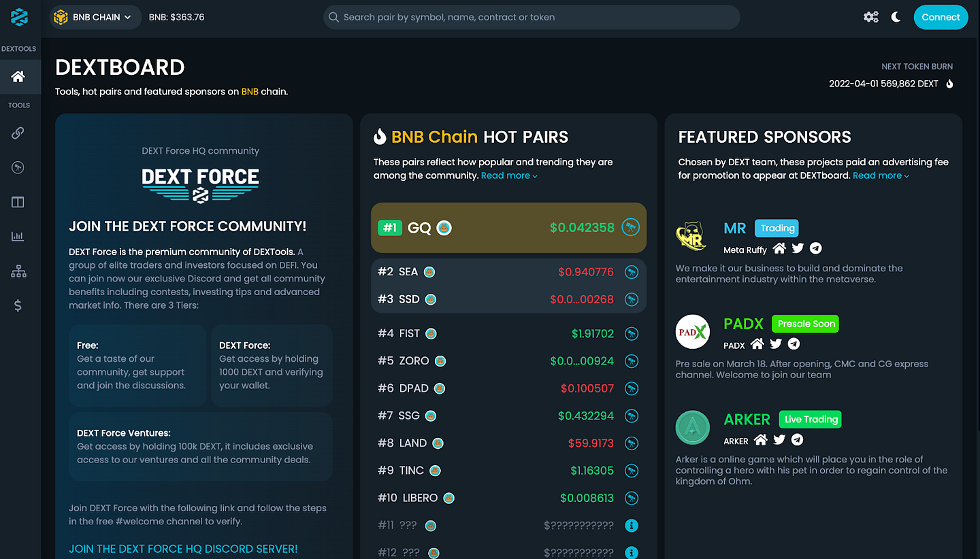Select the PADX sponsor title

(x=744, y=324)
